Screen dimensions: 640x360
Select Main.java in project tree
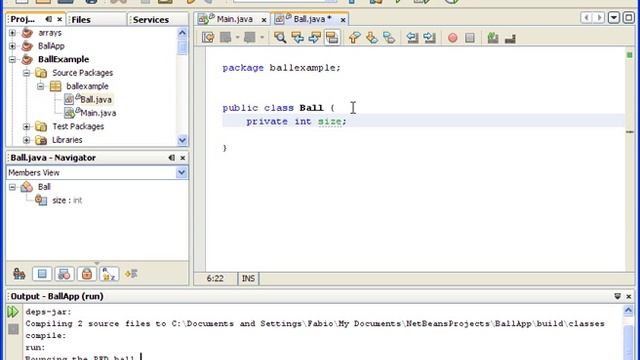pyautogui.click(x=98, y=113)
